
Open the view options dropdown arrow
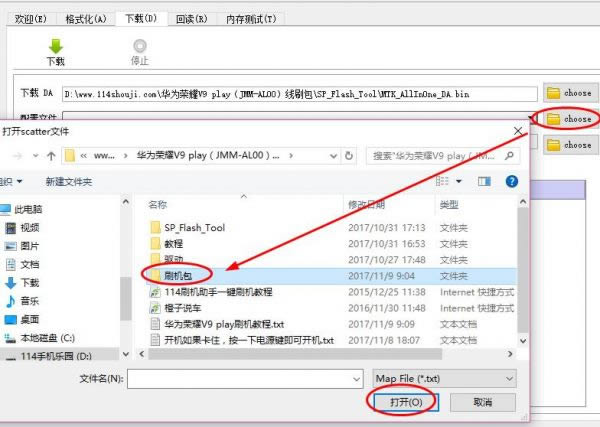459,181
